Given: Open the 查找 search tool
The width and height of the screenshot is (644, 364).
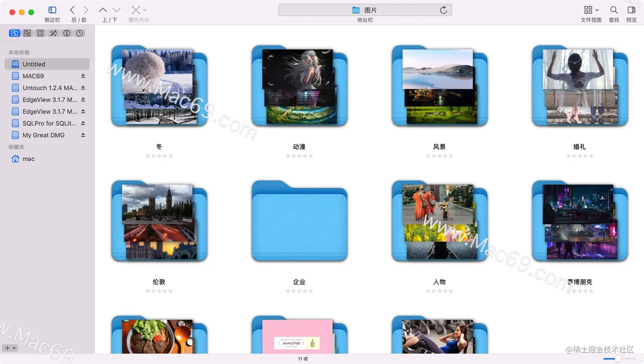Looking at the screenshot, I should [614, 10].
